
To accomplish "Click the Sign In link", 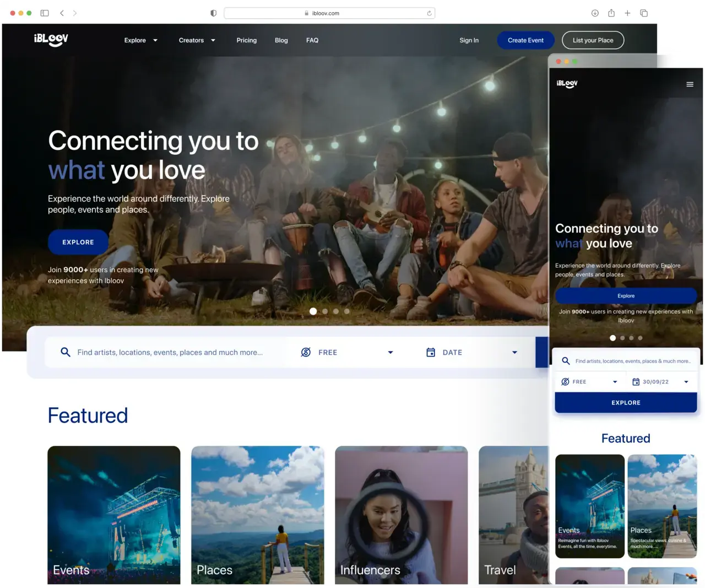I will point(469,40).
